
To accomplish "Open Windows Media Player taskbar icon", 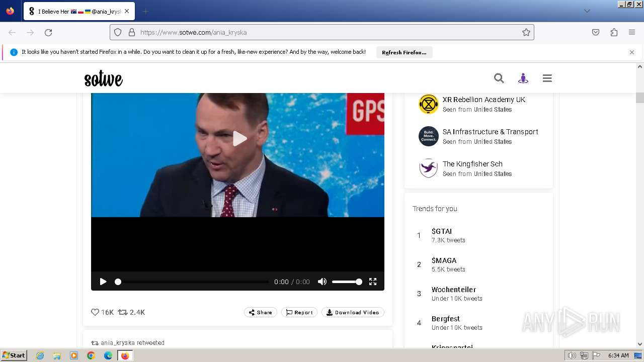I will [74, 355].
